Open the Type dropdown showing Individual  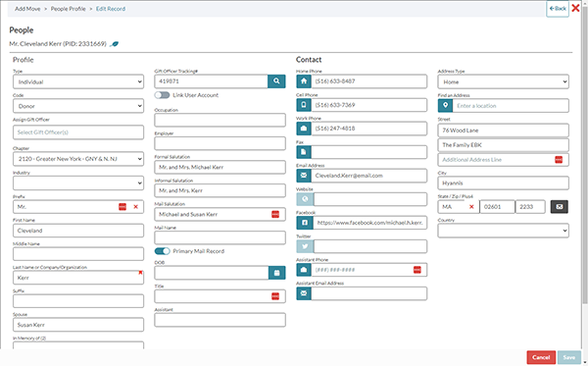tap(78, 81)
